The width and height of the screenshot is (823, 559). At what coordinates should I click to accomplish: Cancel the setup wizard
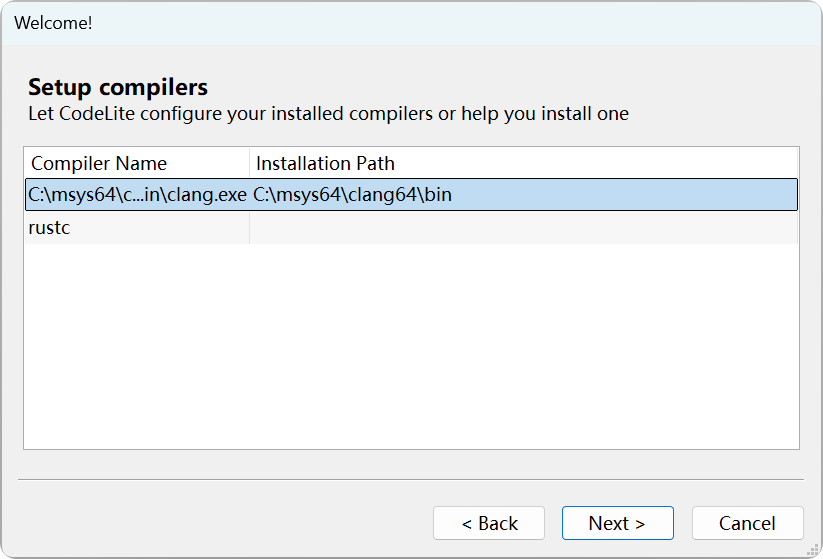tap(747, 523)
